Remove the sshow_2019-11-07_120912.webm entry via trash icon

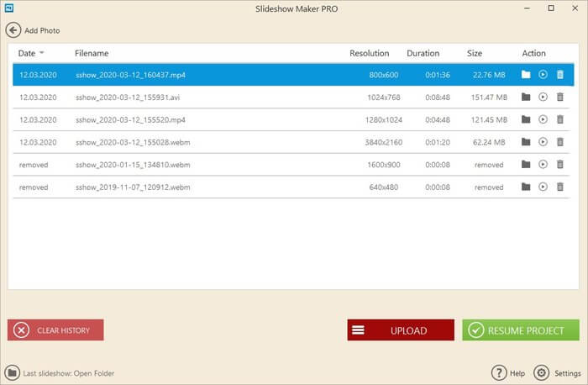[x=559, y=187]
